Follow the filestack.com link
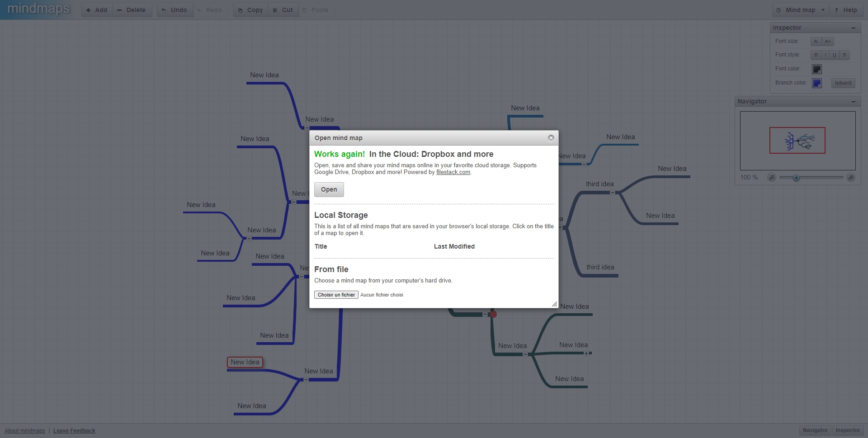The height and width of the screenshot is (438, 868). pyautogui.click(x=453, y=172)
